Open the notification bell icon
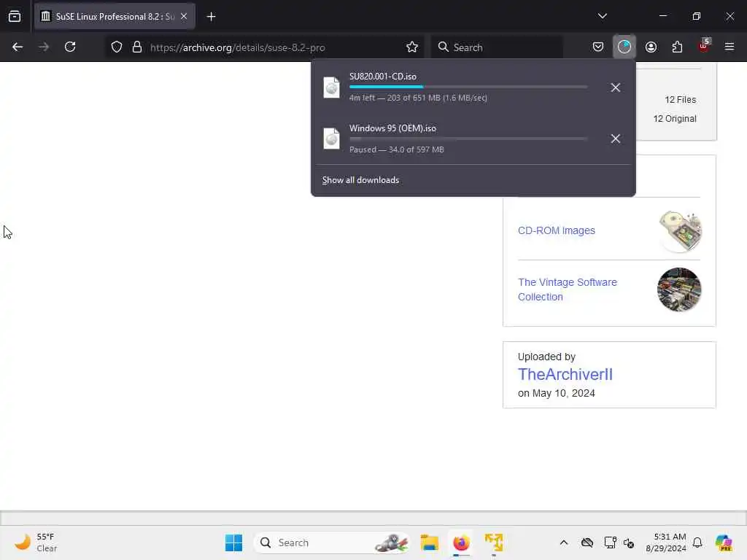Viewport: 747px width, 560px height. tap(697, 542)
